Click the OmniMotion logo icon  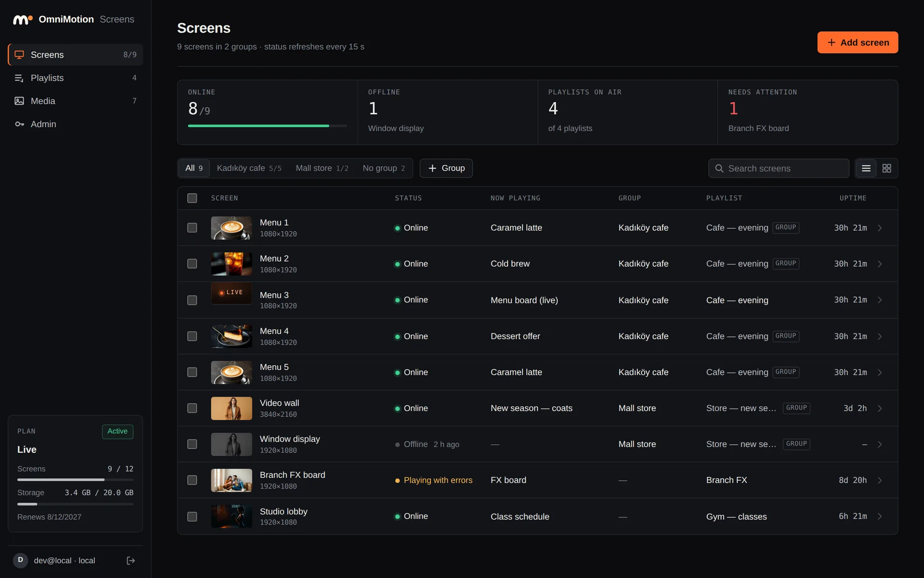22,19
